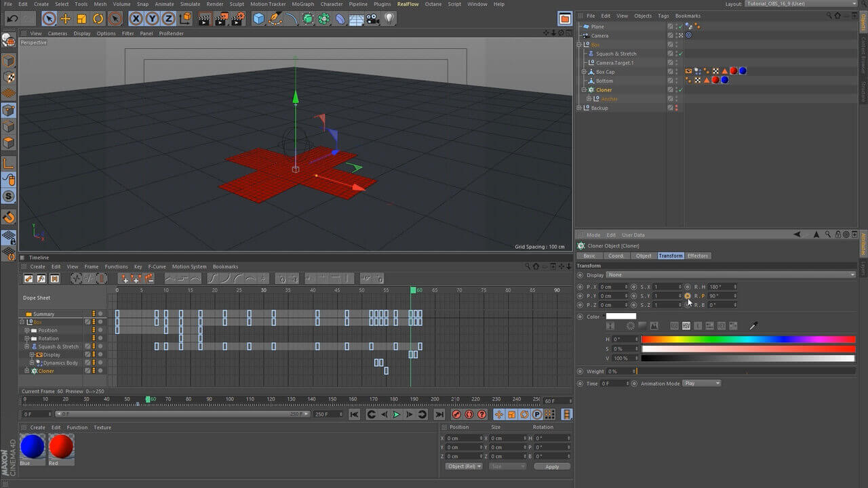Image resolution: width=868 pixels, height=488 pixels.
Task: Expand the Backup object in hierarchy
Action: [579, 108]
